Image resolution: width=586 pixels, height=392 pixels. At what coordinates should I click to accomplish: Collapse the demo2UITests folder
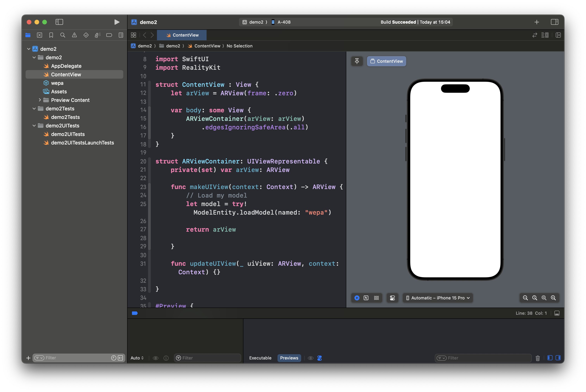(x=34, y=126)
